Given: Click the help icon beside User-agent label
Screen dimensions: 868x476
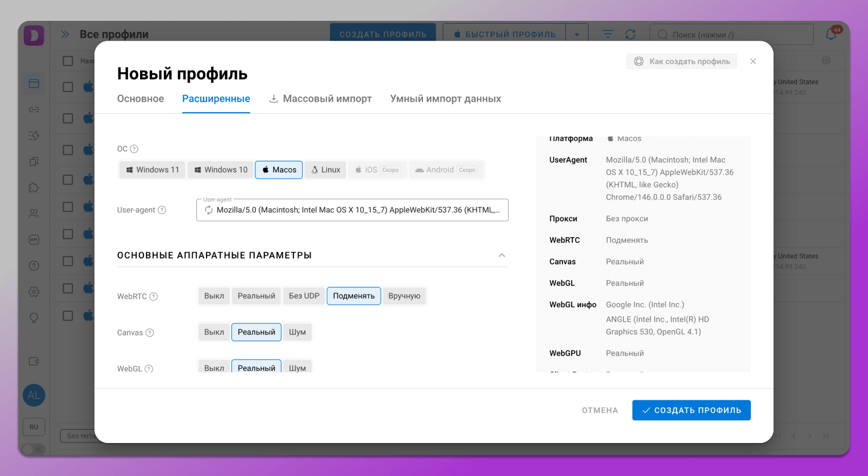Looking at the screenshot, I should point(162,210).
